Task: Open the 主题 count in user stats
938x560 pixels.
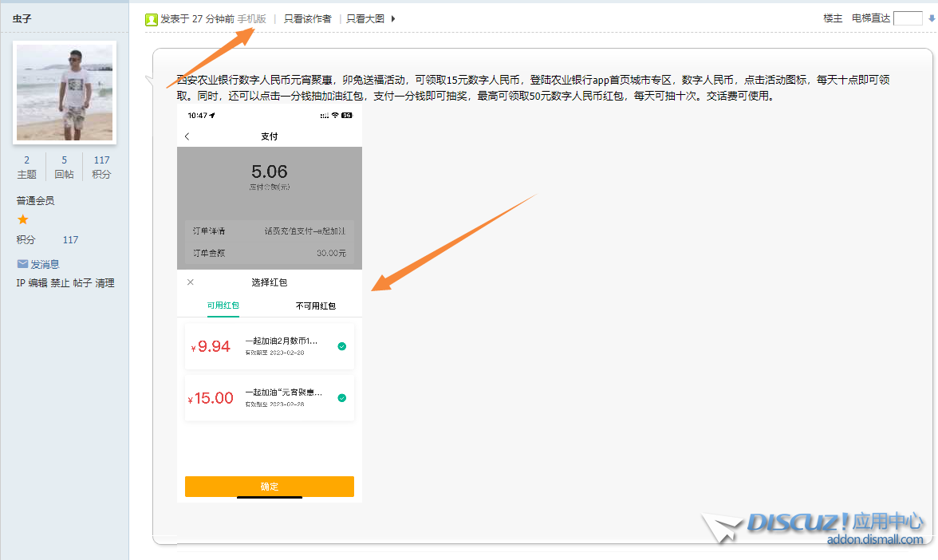Action: [27, 167]
